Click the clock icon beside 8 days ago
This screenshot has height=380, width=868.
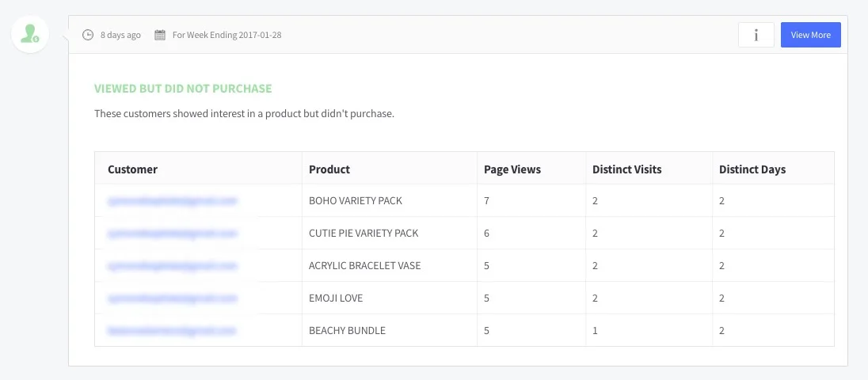pos(88,35)
